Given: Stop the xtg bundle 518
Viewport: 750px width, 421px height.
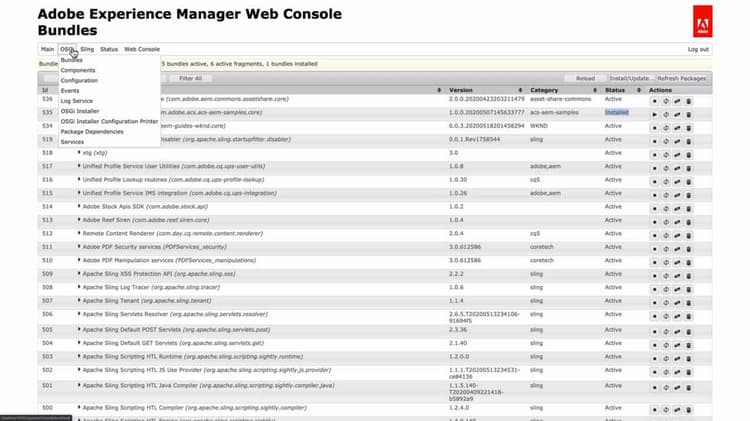Looking at the screenshot, I should pos(655,155).
